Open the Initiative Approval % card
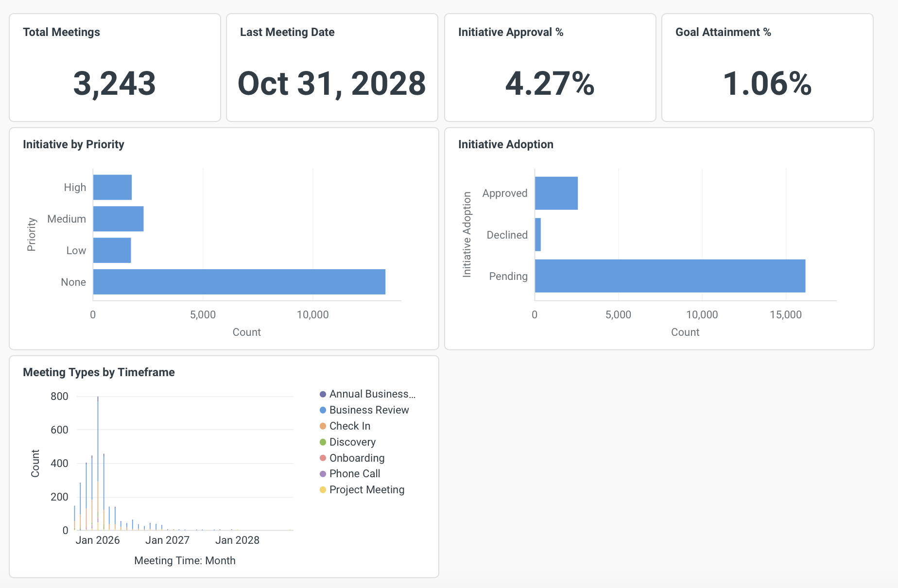This screenshot has height=588, width=898. point(550,68)
